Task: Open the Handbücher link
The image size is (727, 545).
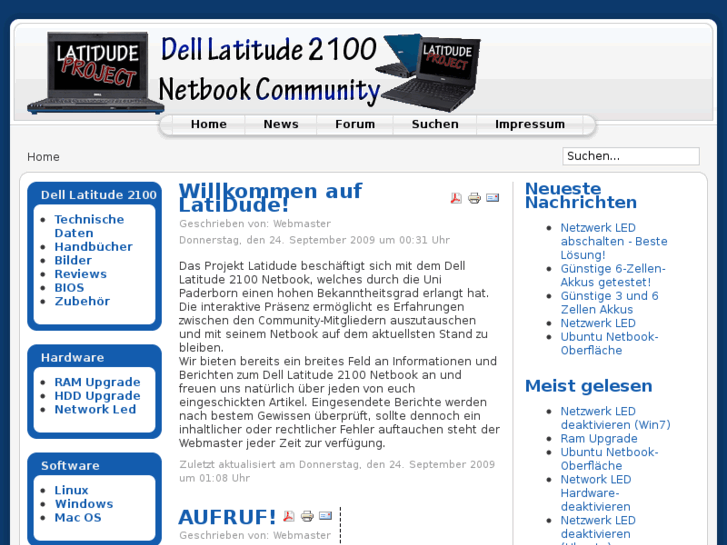Action: pos(93,247)
